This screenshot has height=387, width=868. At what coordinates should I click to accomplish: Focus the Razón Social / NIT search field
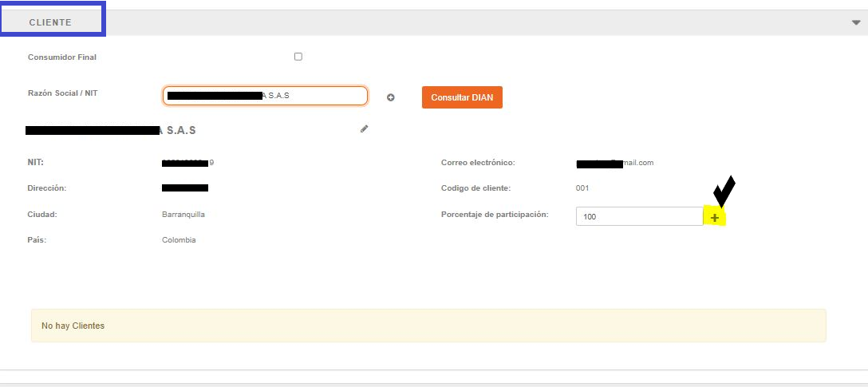pyautogui.click(x=265, y=96)
